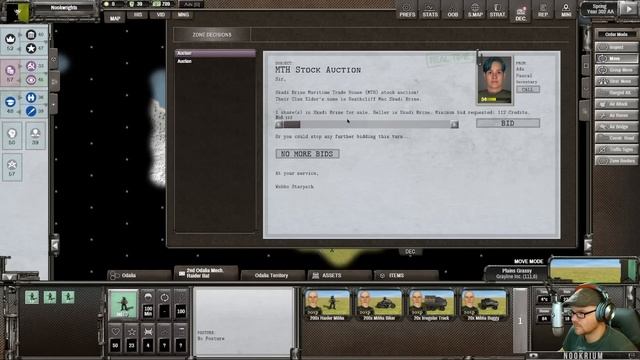Viewport: 640px width, 360px height.
Task: Click the scroll-right arrow beside decision window
Action: (588, 245)
